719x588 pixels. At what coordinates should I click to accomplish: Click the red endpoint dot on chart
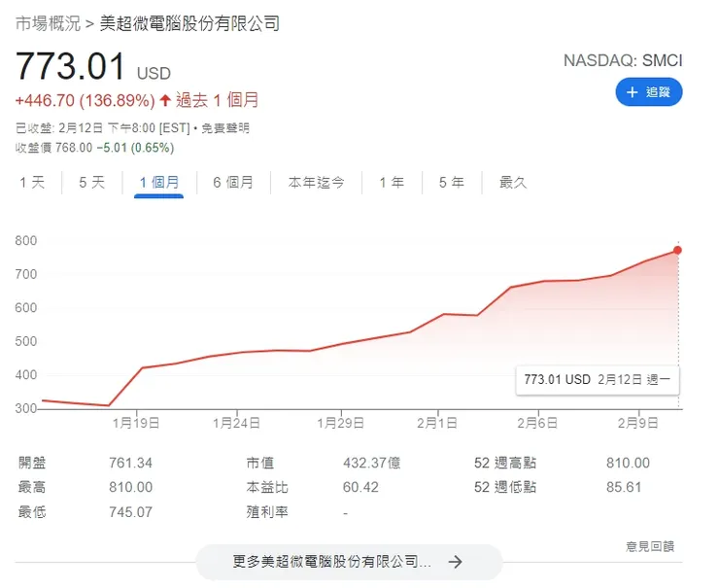tap(677, 251)
